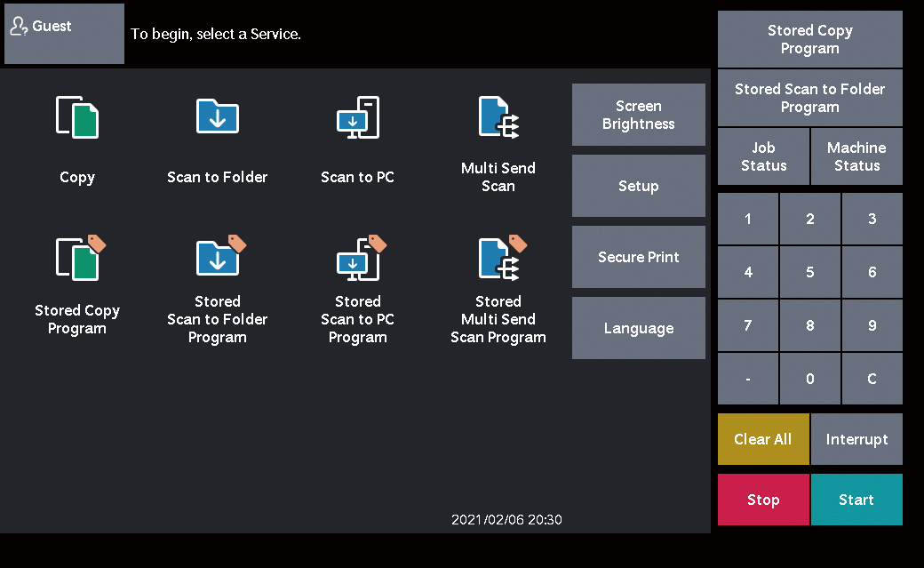Open the Setup menu
This screenshot has height=568, width=924.
(638, 185)
